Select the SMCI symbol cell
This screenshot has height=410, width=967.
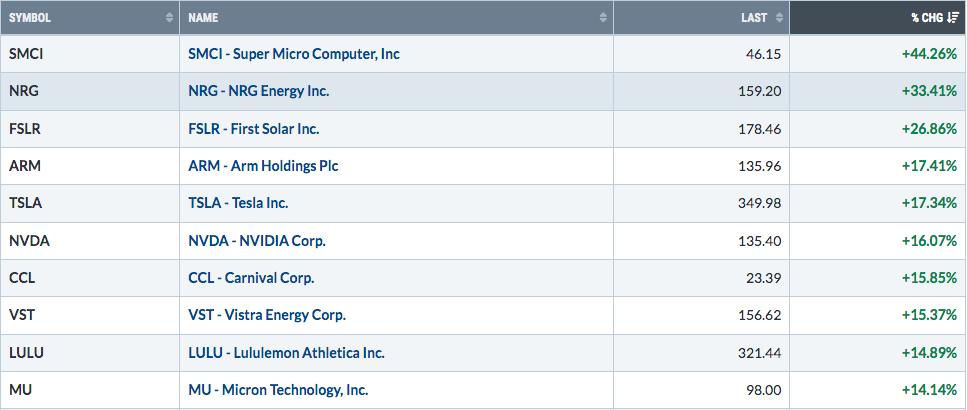[x=90, y=54]
